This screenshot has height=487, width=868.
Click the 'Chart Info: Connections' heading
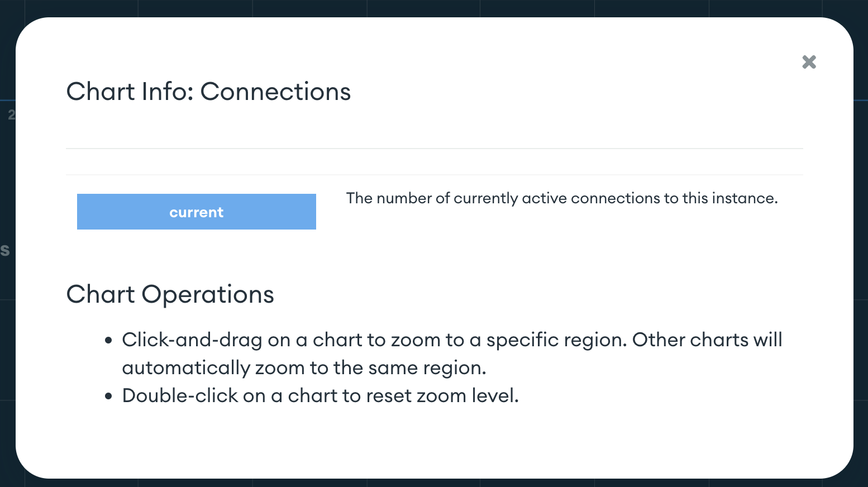(209, 91)
